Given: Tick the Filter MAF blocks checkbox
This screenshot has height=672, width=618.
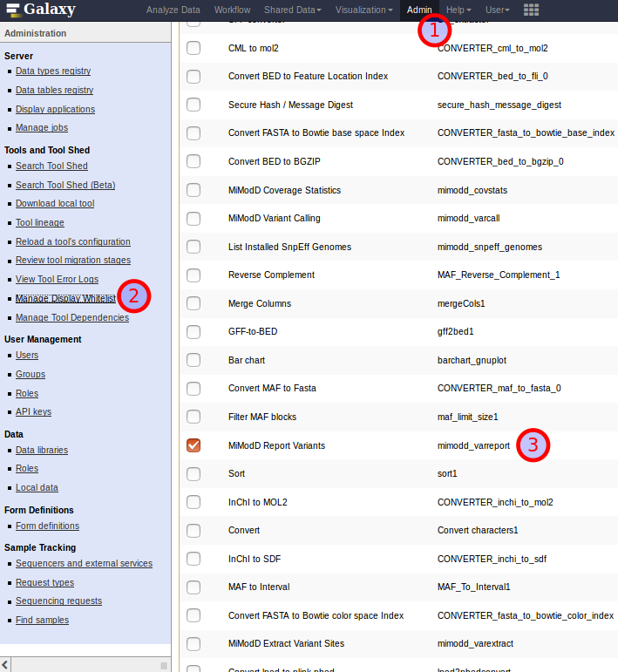Looking at the screenshot, I should [x=194, y=417].
